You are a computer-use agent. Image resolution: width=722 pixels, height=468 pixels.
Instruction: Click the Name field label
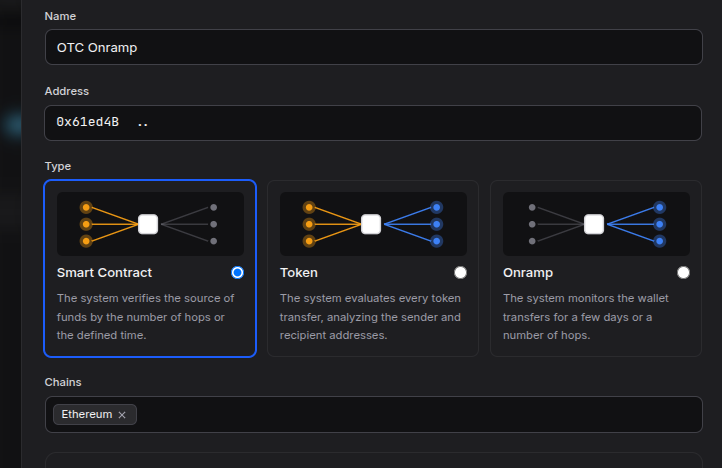coord(60,16)
